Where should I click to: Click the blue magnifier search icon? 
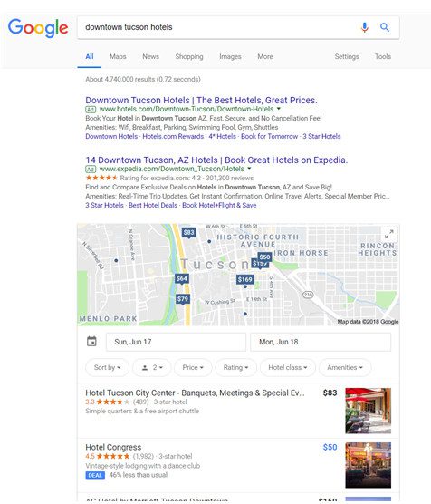[385, 27]
